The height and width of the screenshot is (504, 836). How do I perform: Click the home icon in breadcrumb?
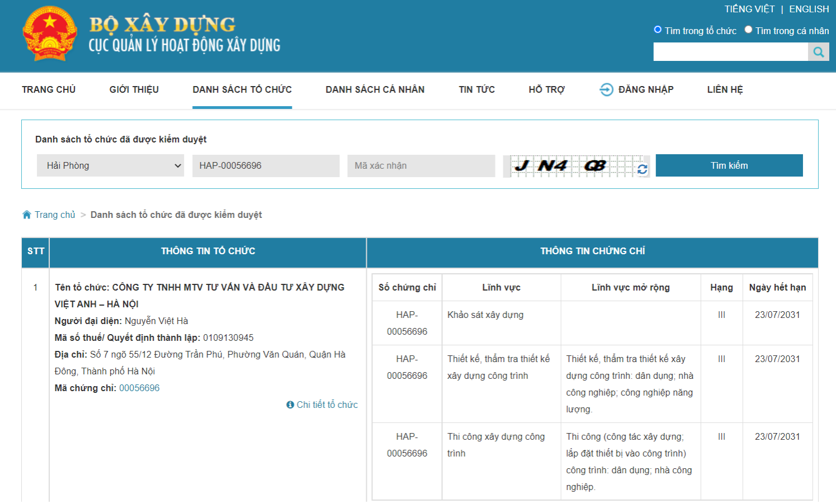[x=26, y=215]
